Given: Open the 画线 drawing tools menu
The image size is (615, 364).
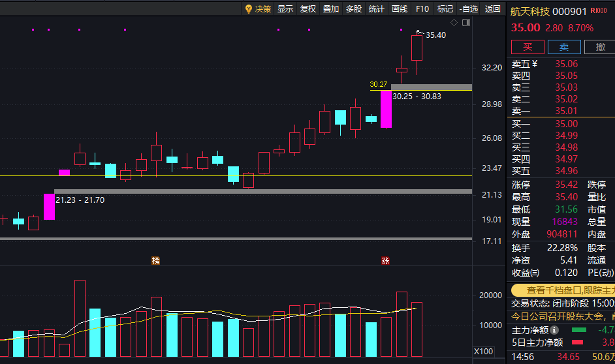Looking at the screenshot, I should (x=400, y=8).
